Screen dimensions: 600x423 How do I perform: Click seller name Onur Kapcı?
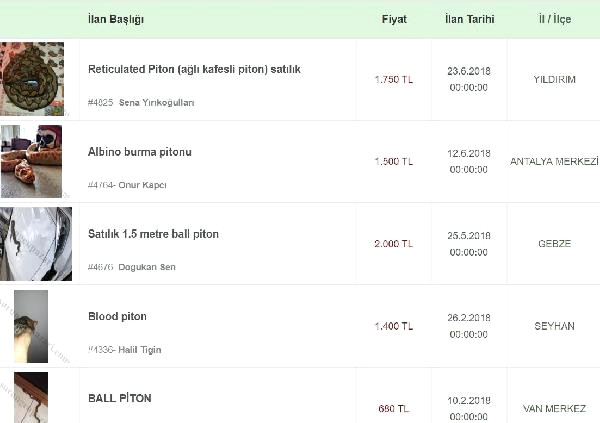click(x=143, y=185)
